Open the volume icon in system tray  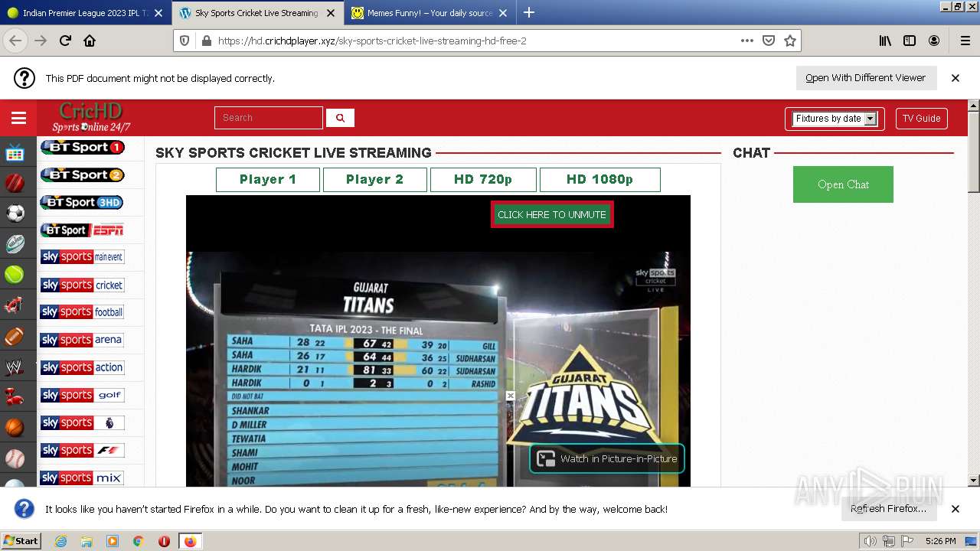point(871,541)
